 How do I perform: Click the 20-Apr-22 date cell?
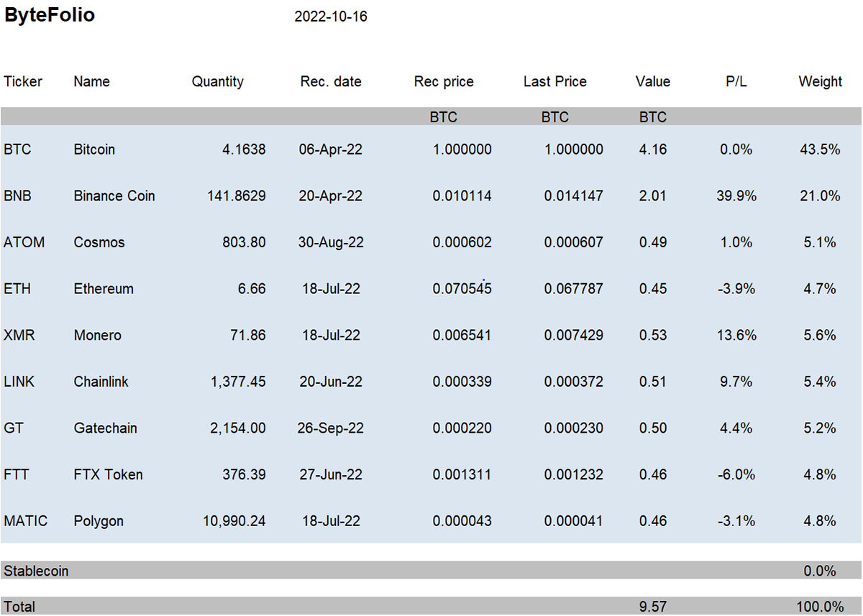pyautogui.click(x=331, y=196)
